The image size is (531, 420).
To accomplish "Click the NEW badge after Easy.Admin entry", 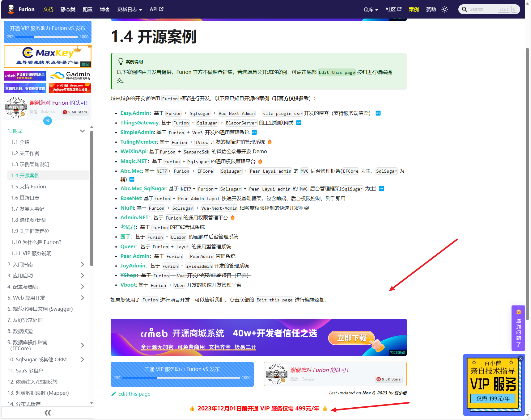I will click(x=378, y=113).
